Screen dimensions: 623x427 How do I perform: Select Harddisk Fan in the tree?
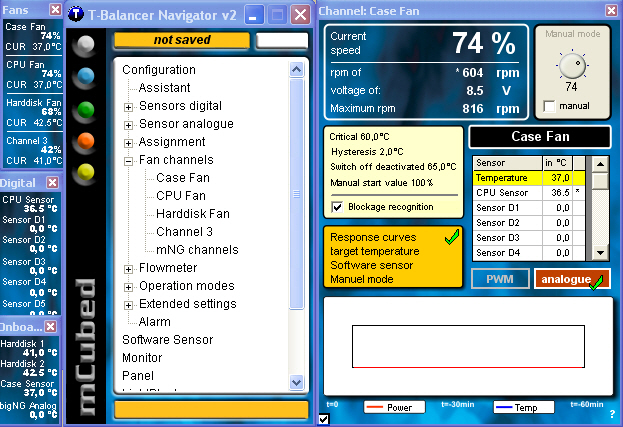193,214
